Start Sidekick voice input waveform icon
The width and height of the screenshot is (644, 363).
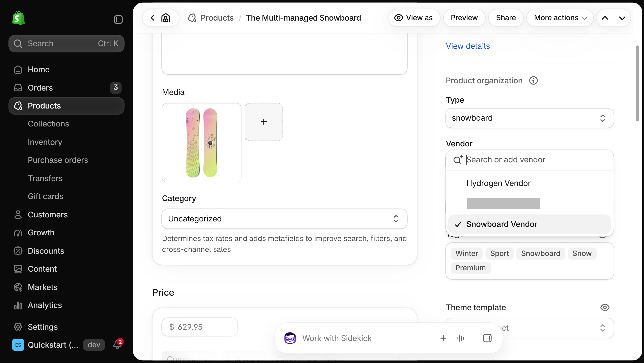pos(460,338)
